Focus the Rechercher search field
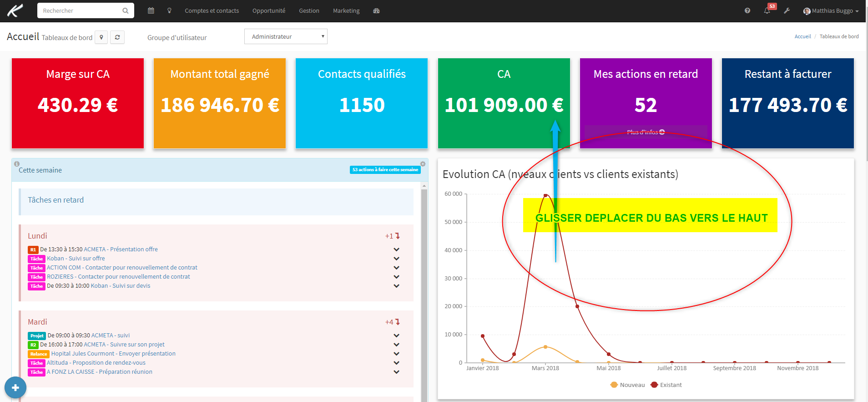This screenshot has width=868, height=402. [80, 10]
